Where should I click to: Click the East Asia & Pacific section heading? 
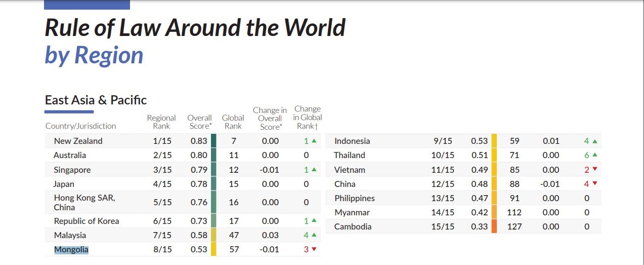[96, 100]
